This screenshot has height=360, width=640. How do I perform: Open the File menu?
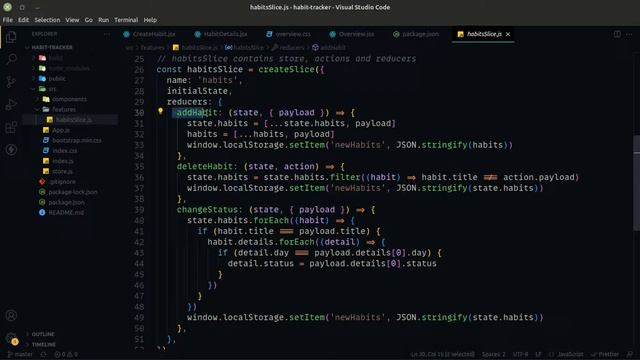[x=7, y=20]
